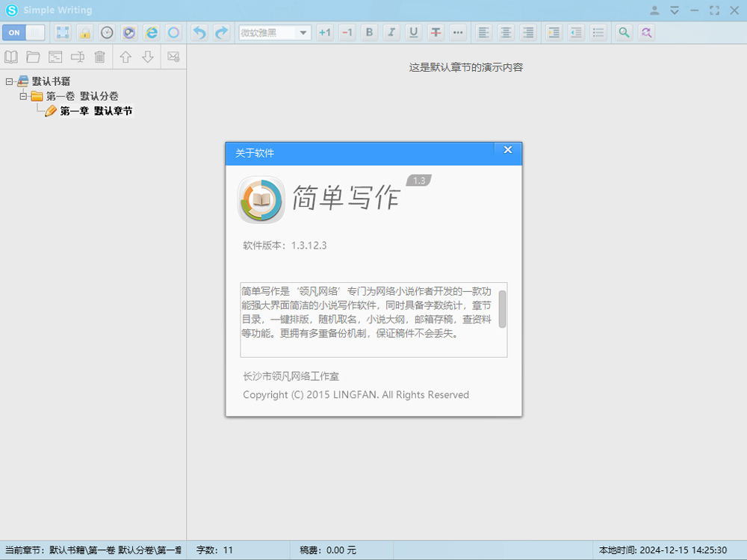Decrease paragraph indent
The image size is (747, 560).
click(x=576, y=32)
